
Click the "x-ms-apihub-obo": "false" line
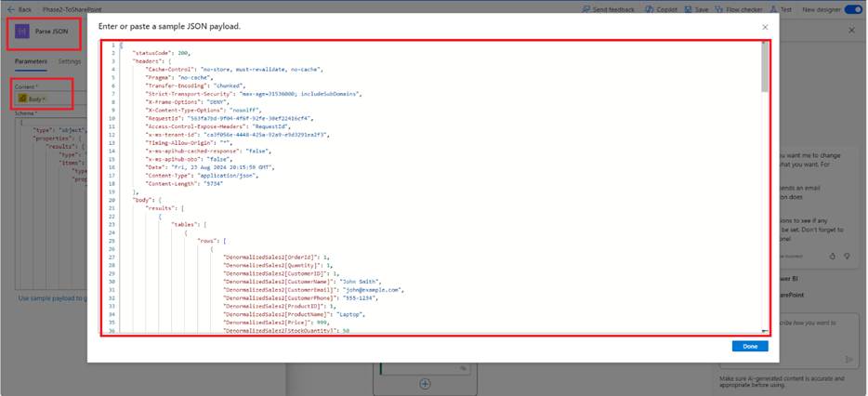coord(189,159)
